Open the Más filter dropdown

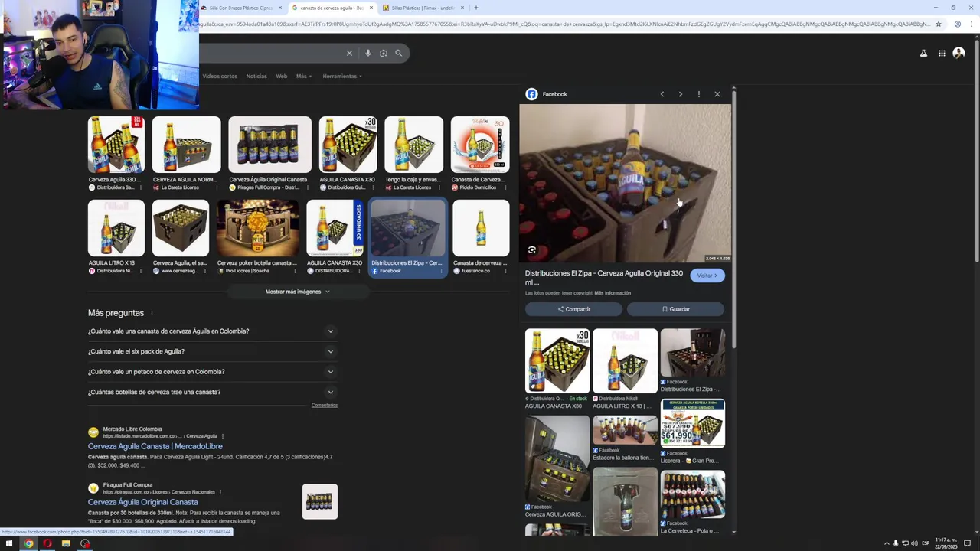pos(303,77)
